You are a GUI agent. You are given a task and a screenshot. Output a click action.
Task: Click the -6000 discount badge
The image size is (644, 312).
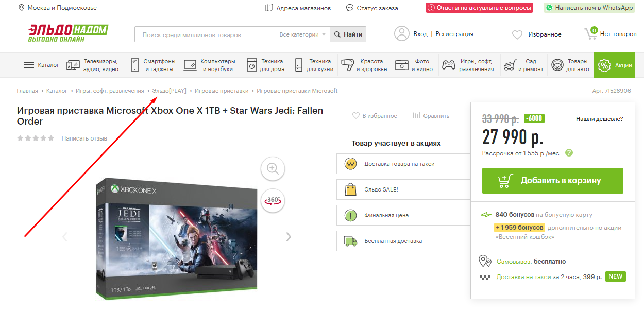pyautogui.click(x=534, y=118)
